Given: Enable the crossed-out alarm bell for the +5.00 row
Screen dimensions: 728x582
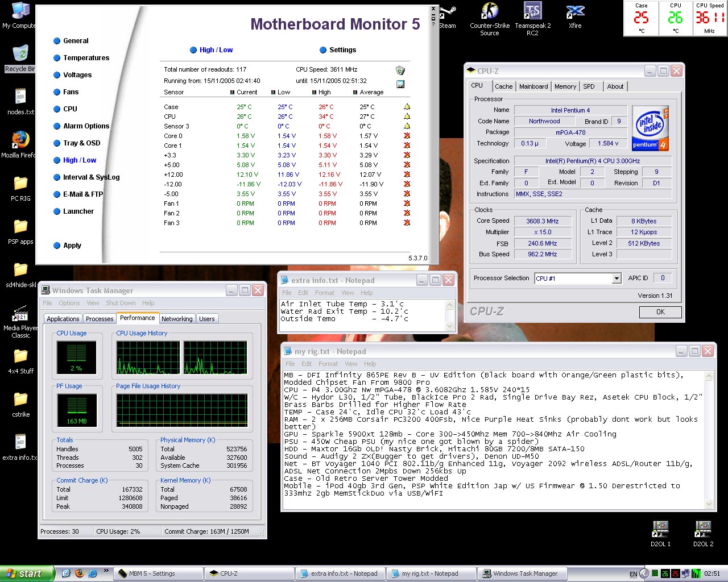Looking at the screenshot, I should coord(407,165).
